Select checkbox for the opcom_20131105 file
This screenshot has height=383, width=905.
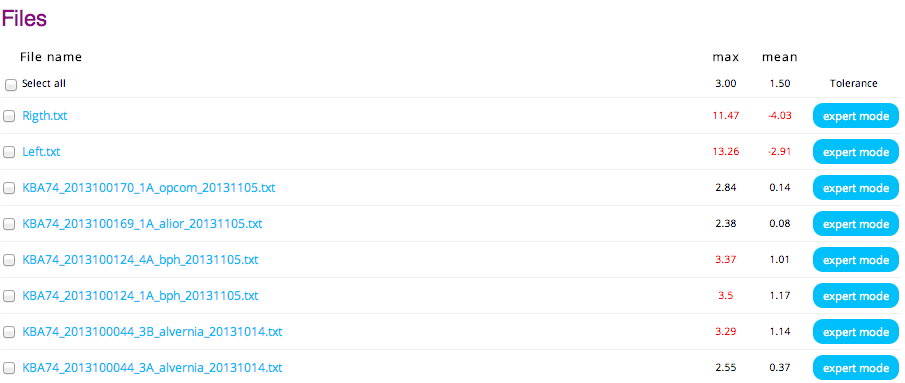pyautogui.click(x=9, y=188)
